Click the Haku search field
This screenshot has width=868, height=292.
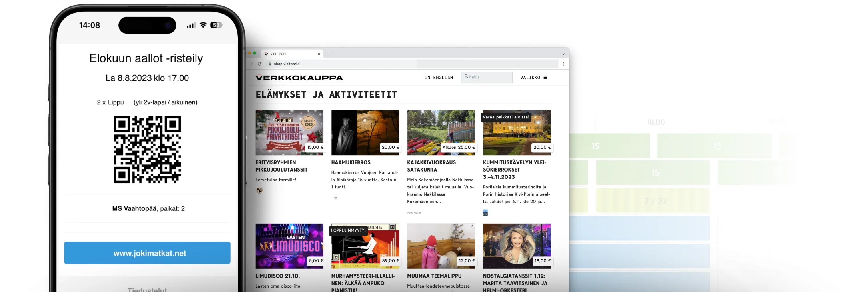click(486, 77)
